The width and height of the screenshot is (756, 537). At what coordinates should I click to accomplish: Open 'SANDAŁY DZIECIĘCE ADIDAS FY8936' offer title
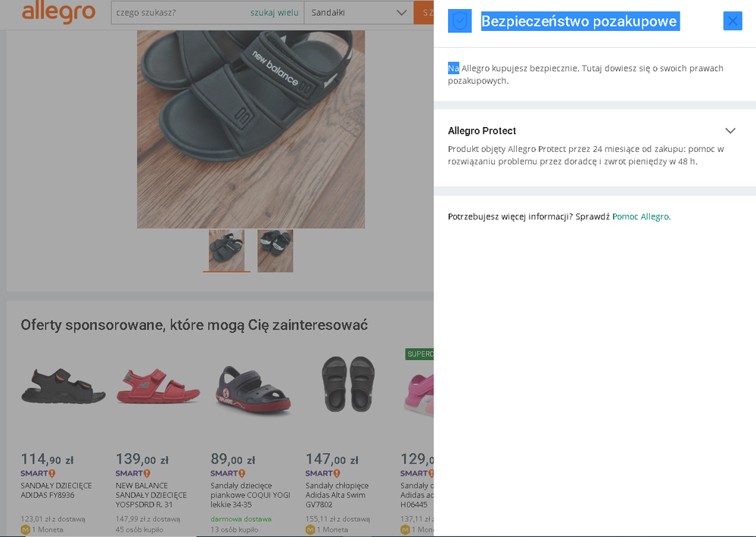(56, 490)
